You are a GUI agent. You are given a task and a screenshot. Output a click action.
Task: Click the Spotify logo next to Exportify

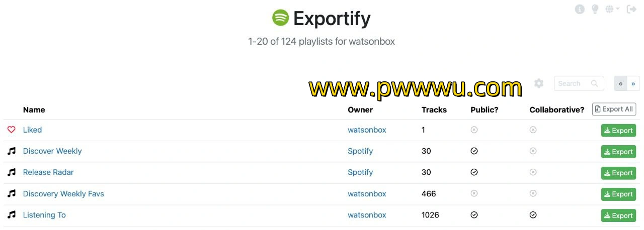click(280, 18)
